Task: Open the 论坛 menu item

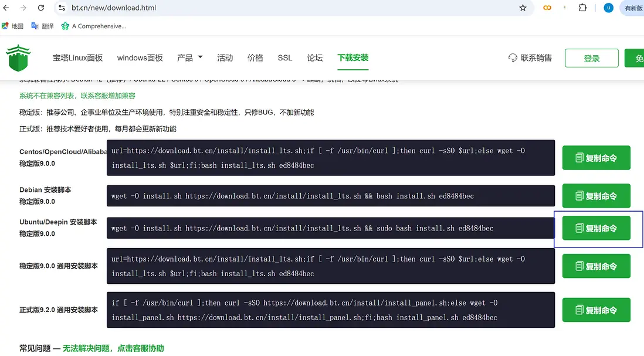Action: click(315, 58)
